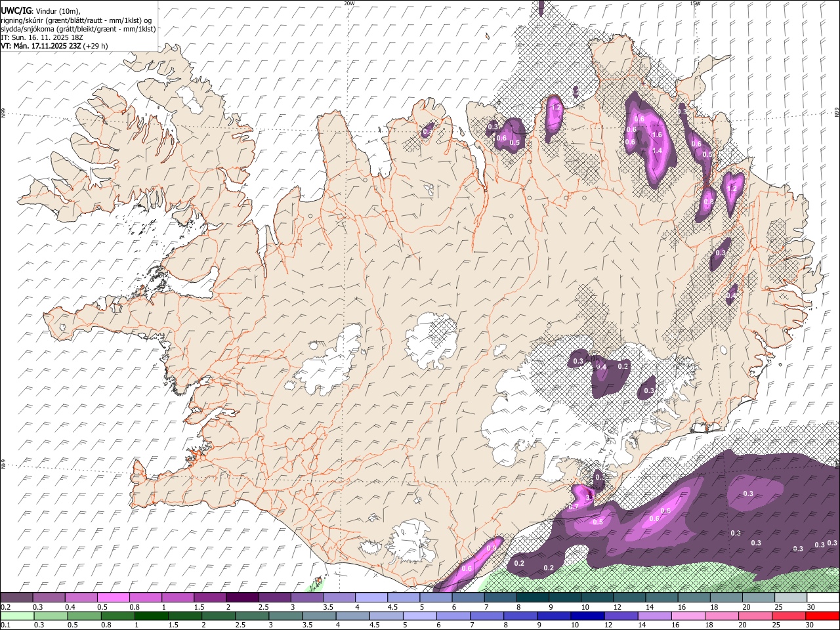Click the bright red 30 swatch in lower legend
840x630 pixels.
point(822,616)
